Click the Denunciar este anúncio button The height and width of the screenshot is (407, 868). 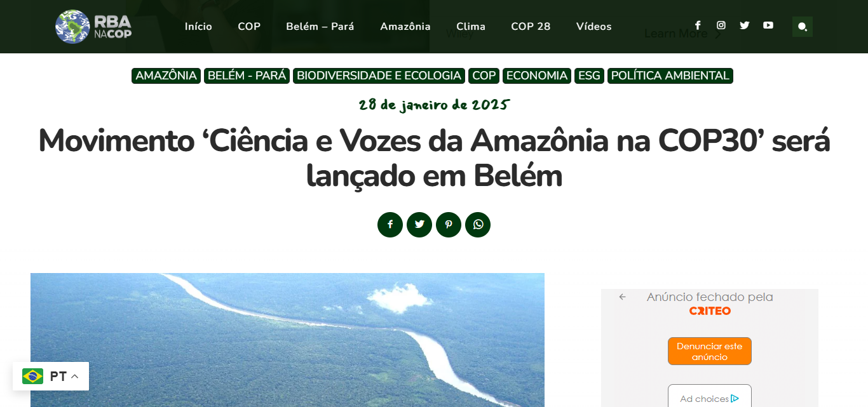point(710,351)
